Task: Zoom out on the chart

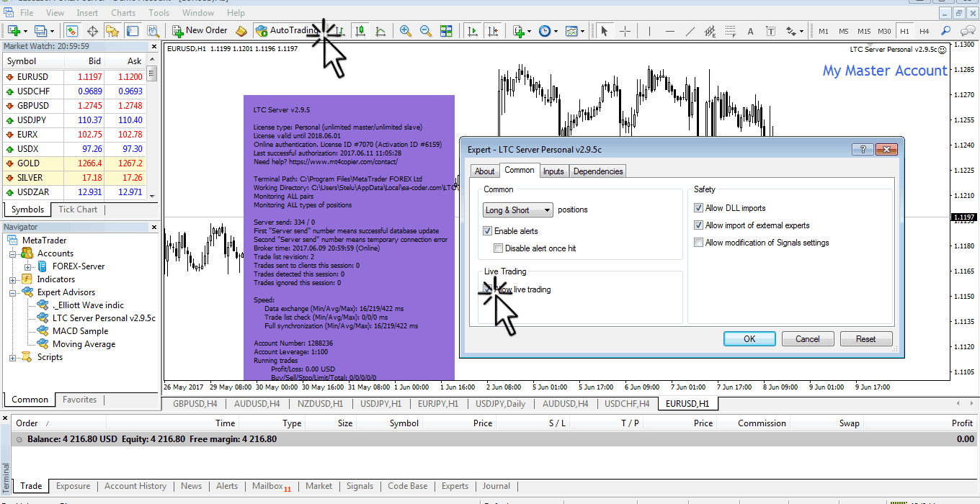Action: pyautogui.click(x=426, y=31)
